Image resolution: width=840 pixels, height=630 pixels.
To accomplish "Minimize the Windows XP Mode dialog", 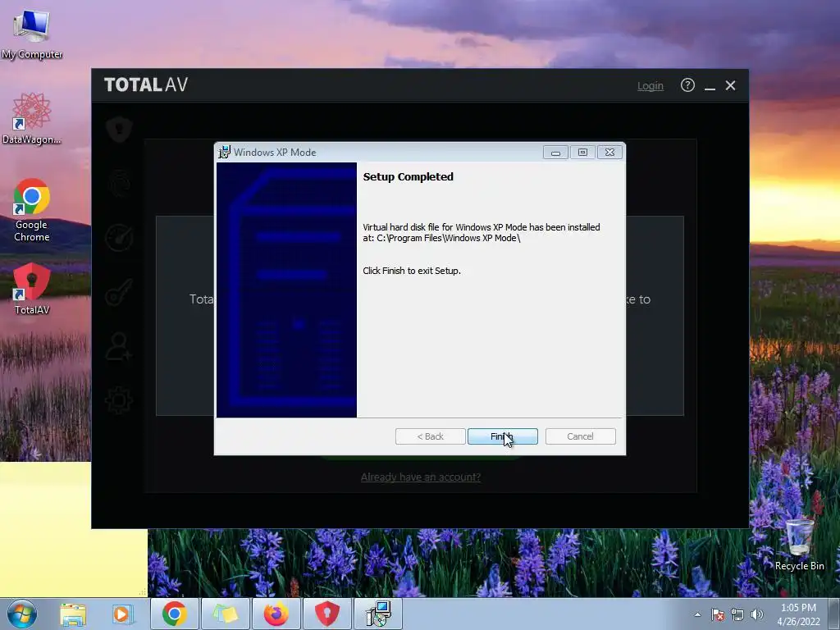I will (555, 153).
